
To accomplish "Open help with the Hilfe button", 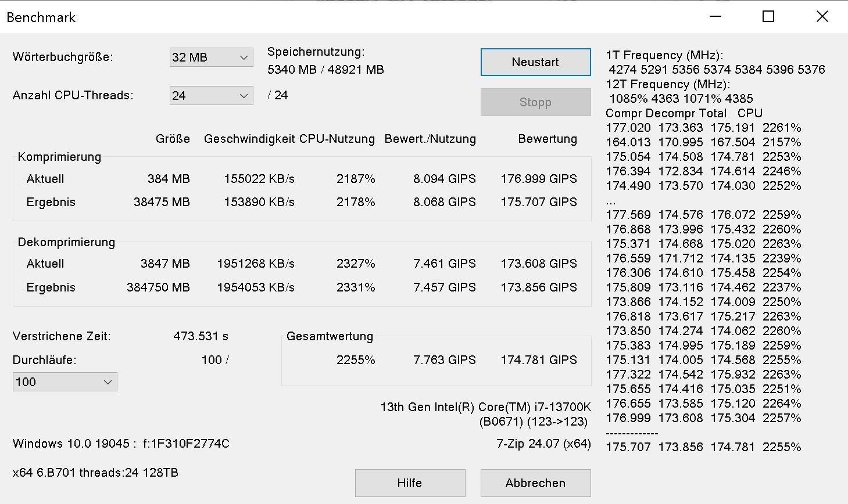I will tap(410, 483).
